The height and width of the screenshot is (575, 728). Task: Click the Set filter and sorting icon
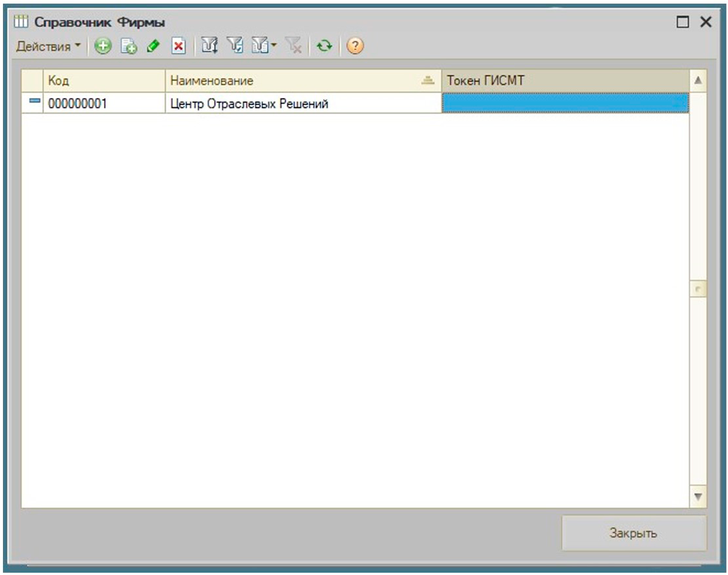(210, 47)
